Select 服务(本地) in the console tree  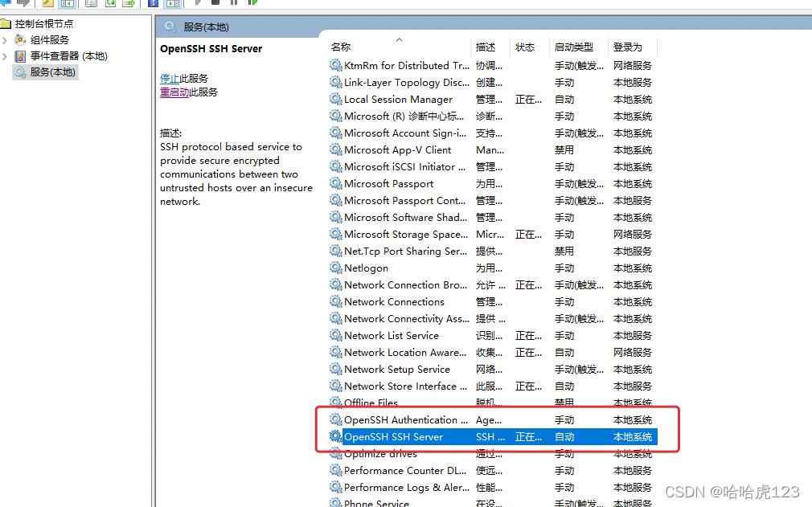pyautogui.click(x=52, y=72)
